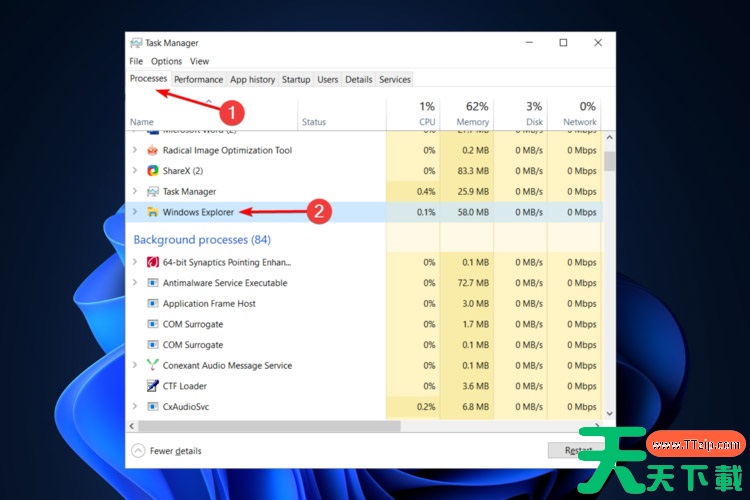
Task: Switch to the Startup tab
Action: click(296, 79)
